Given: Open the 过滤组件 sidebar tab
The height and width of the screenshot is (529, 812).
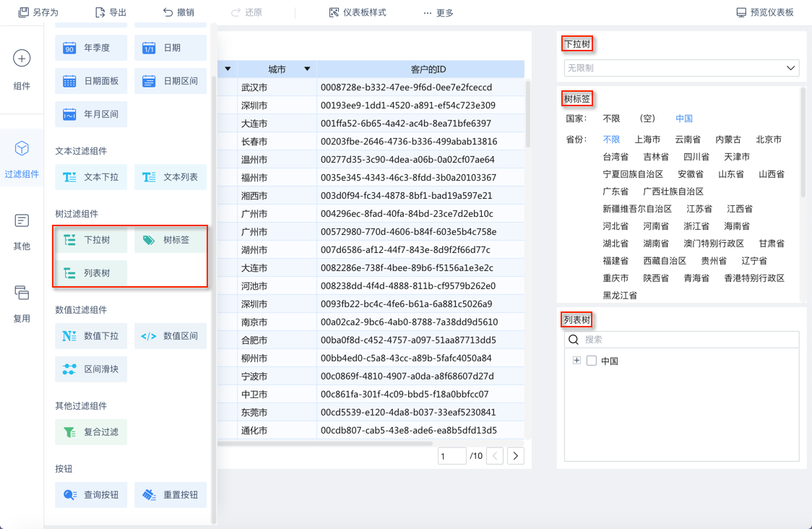Looking at the screenshot, I should click(x=22, y=159).
